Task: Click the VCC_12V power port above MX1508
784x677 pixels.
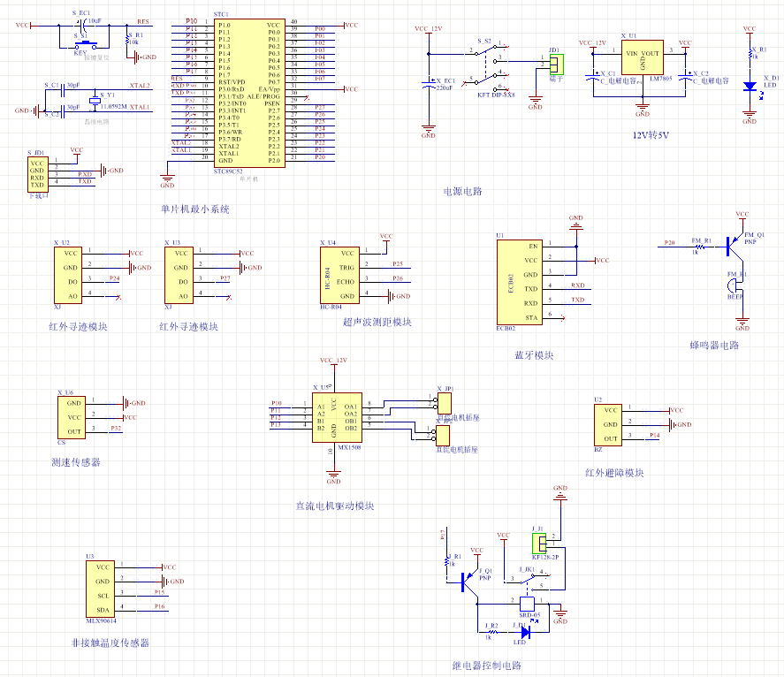Action: tap(333, 362)
